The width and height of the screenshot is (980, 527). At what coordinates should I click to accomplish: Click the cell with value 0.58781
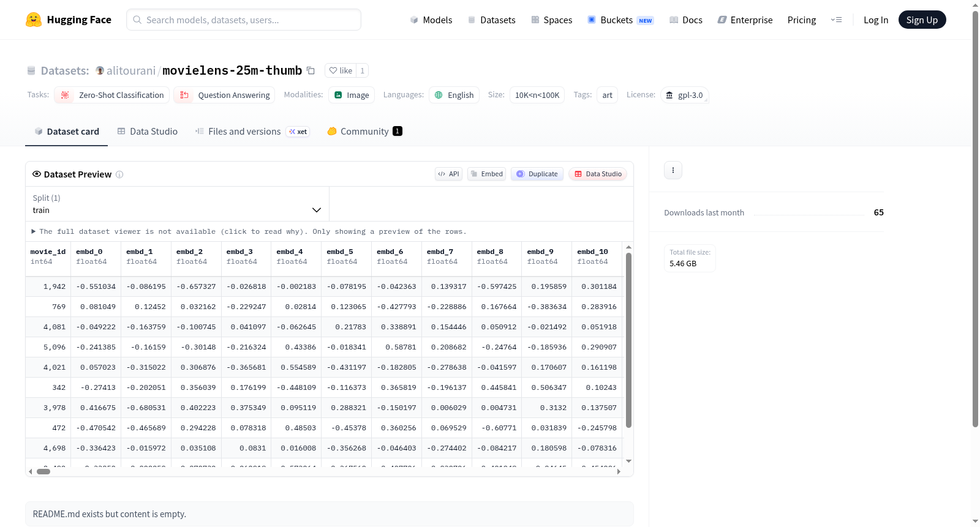(397, 347)
